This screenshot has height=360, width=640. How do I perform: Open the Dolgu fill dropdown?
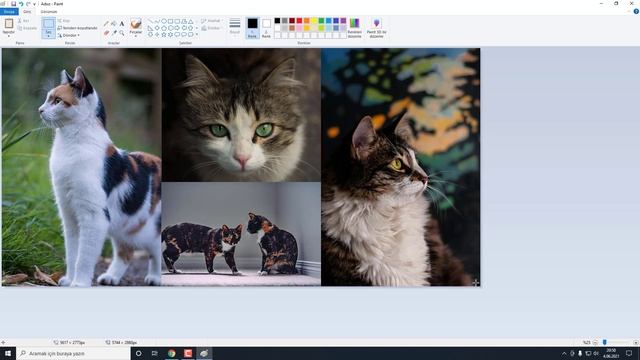[211, 28]
